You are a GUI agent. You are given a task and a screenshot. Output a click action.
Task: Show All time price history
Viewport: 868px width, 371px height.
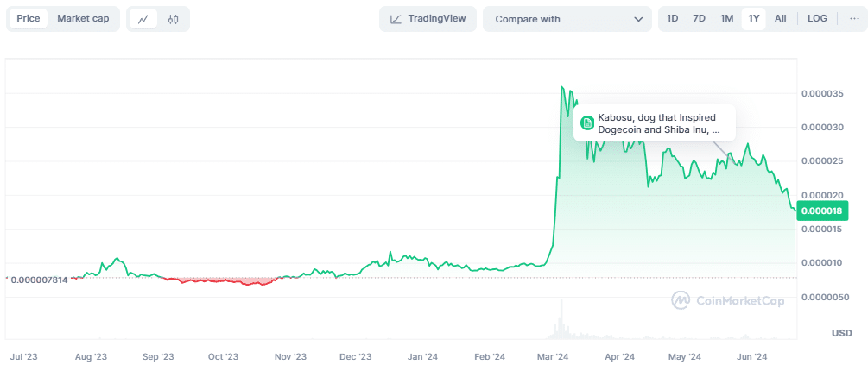(x=781, y=19)
